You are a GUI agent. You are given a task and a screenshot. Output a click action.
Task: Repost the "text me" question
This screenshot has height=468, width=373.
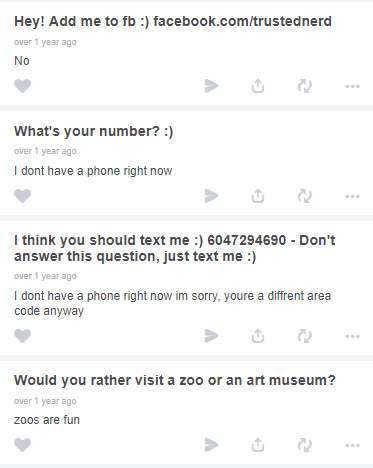pyautogui.click(x=304, y=336)
